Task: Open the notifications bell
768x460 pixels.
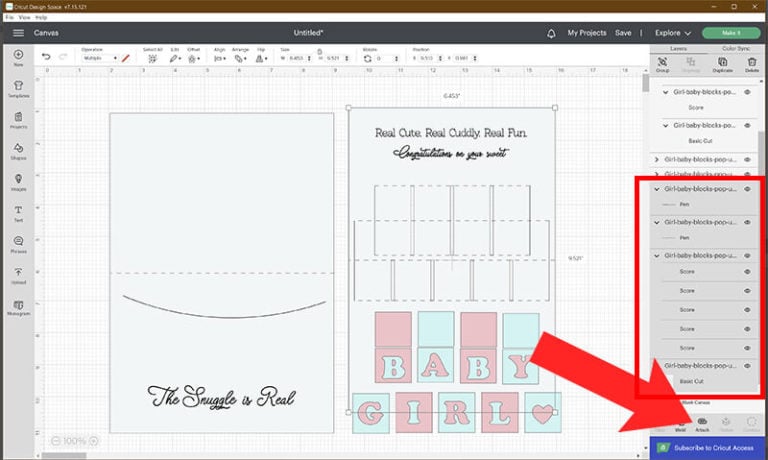Action: pyautogui.click(x=551, y=33)
